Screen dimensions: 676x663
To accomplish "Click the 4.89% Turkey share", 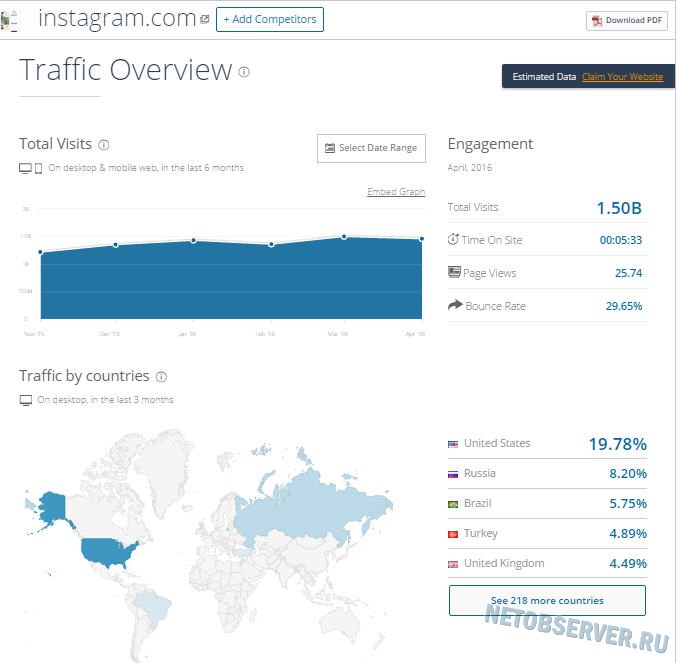I will pyautogui.click(x=628, y=534).
